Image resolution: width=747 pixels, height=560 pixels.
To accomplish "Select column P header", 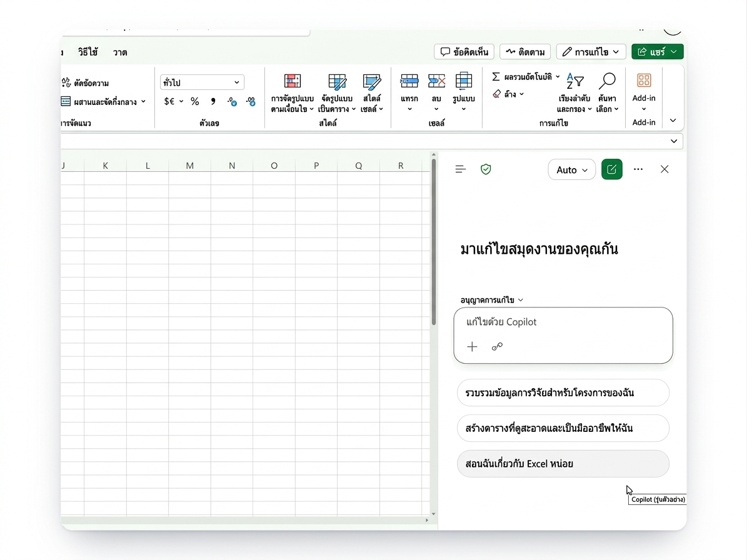I will pos(316,166).
